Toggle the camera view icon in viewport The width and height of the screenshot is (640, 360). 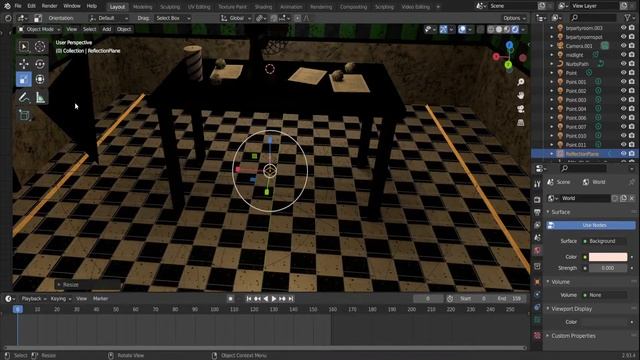(x=521, y=109)
